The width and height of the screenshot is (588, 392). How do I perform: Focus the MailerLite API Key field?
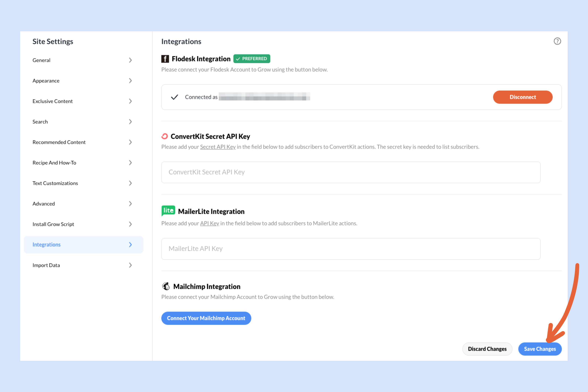point(351,249)
